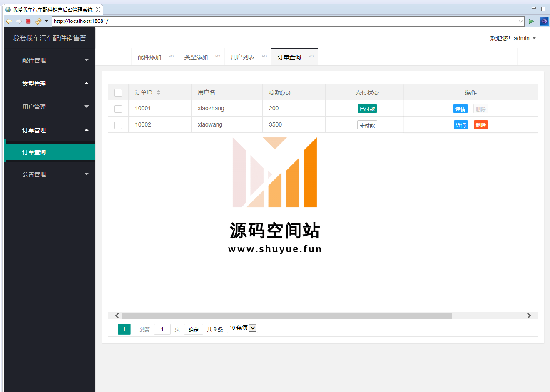
Task: Click 详情 button for order 10001
Action: pos(460,109)
